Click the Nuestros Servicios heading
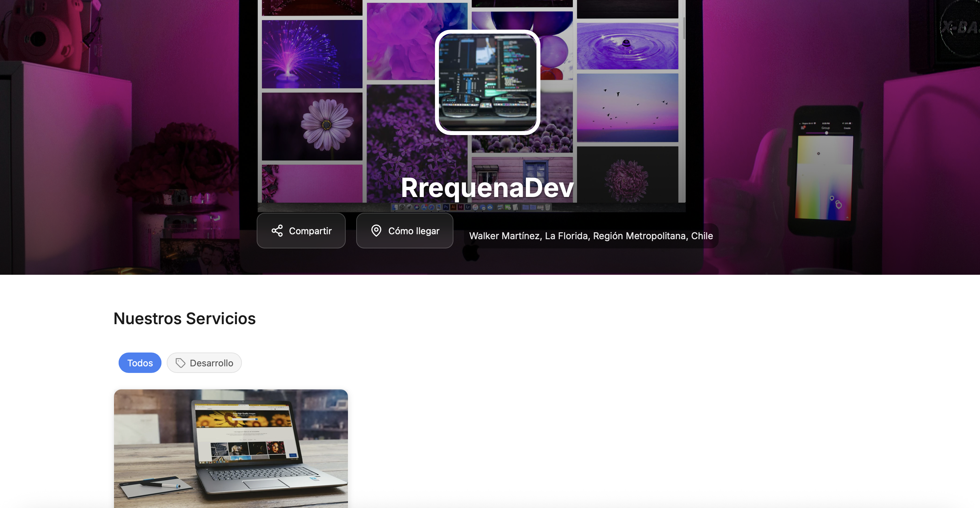 pyautogui.click(x=185, y=318)
